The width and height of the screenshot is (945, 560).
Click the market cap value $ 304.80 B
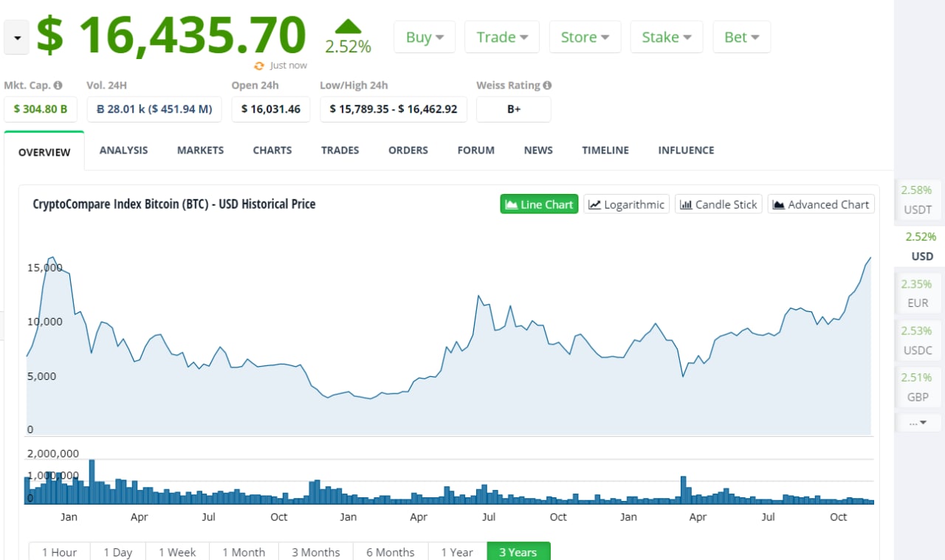coord(40,109)
